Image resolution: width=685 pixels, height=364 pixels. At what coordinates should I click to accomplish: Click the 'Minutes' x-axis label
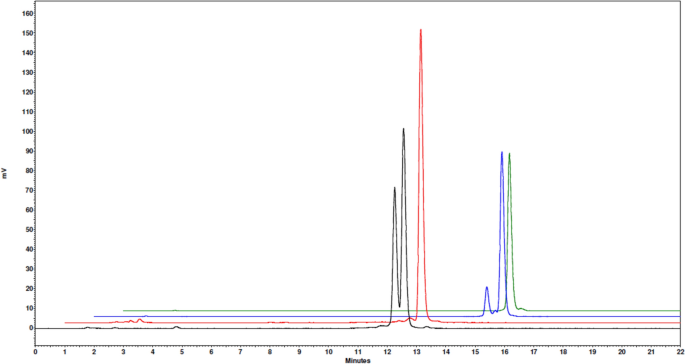358,361
